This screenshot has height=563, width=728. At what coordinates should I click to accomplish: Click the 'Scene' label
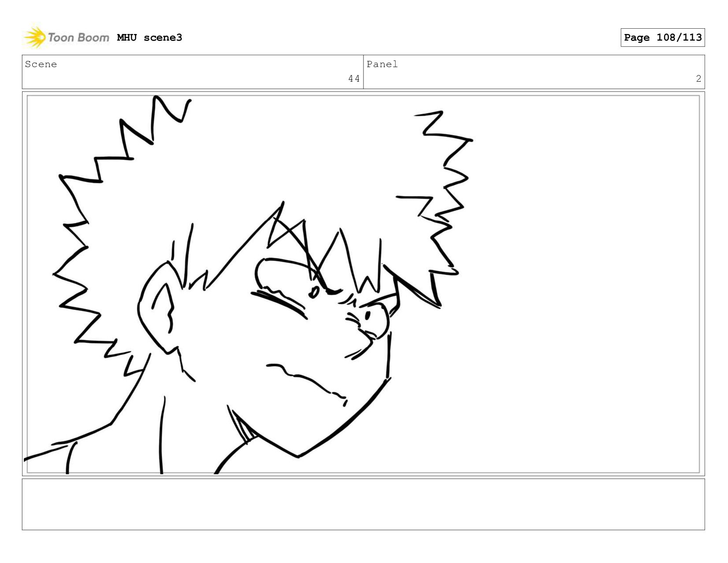point(41,64)
